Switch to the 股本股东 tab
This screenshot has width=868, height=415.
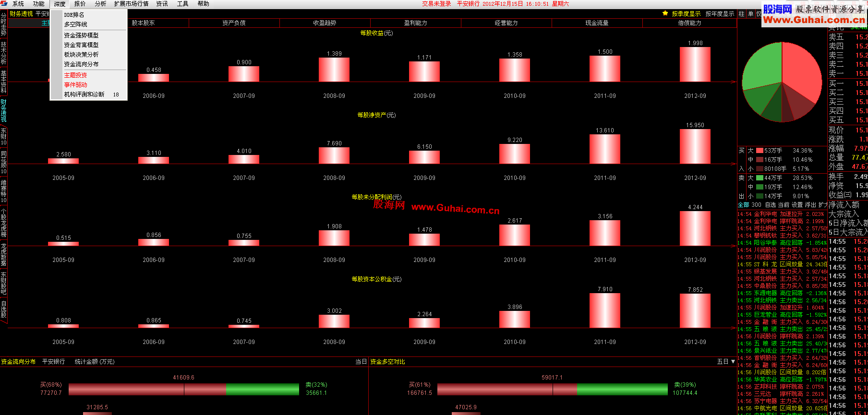pos(143,23)
